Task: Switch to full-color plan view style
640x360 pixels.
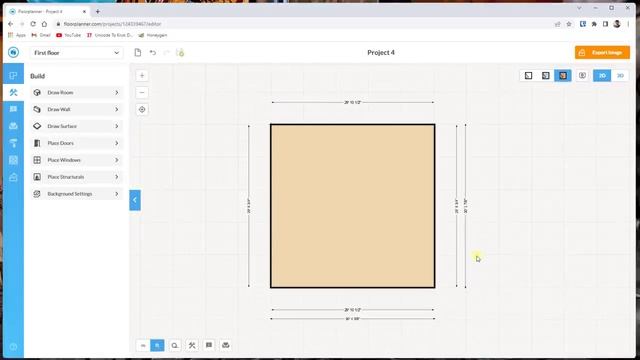Action: pyautogui.click(x=563, y=76)
